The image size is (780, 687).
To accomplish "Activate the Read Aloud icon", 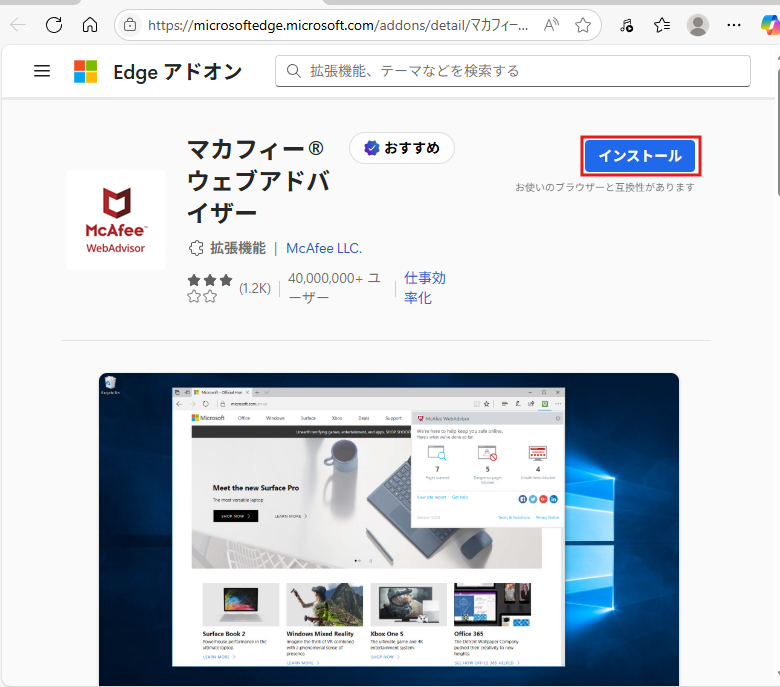I will point(551,24).
